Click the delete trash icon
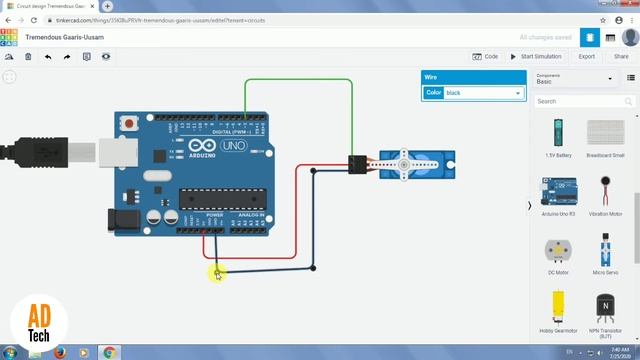Viewport: 640px width, 360px height. click(28, 57)
